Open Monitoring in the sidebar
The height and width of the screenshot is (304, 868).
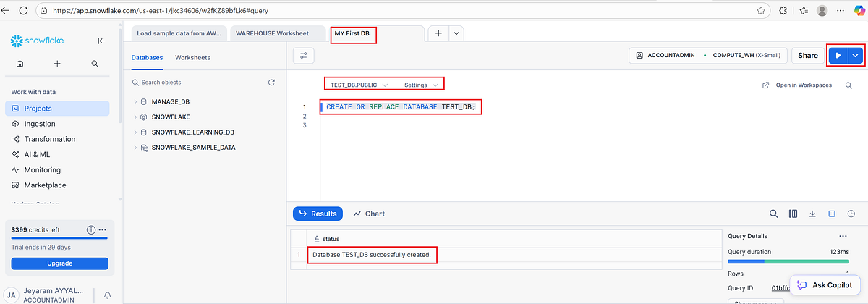point(57,170)
